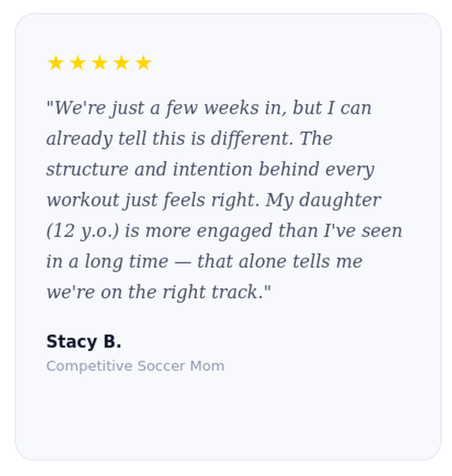Select the fourth gold rating star
This screenshot has width=452, height=476.
[x=121, y=63]
